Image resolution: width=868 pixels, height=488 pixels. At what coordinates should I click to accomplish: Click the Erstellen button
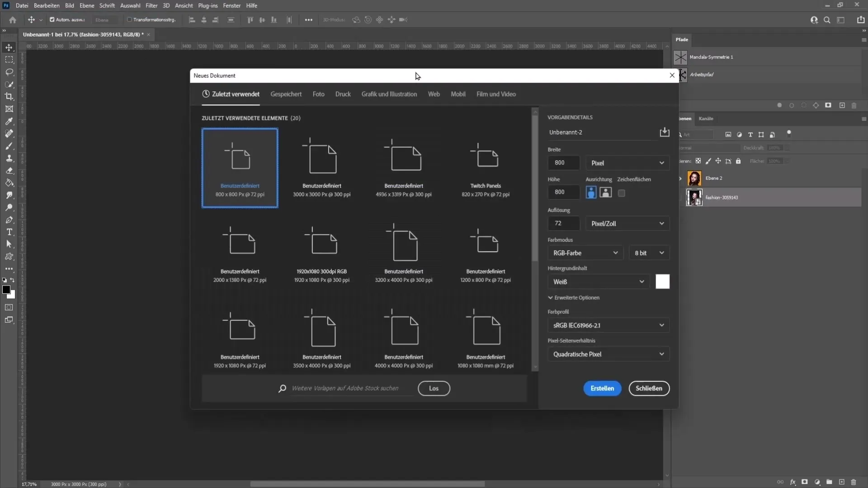pyautogui.click(x=602, y=389)
